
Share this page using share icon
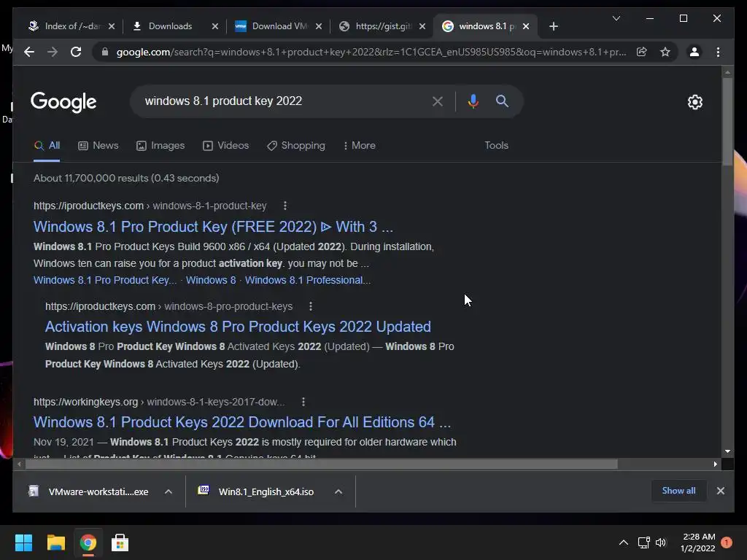(x=642, y=52)
